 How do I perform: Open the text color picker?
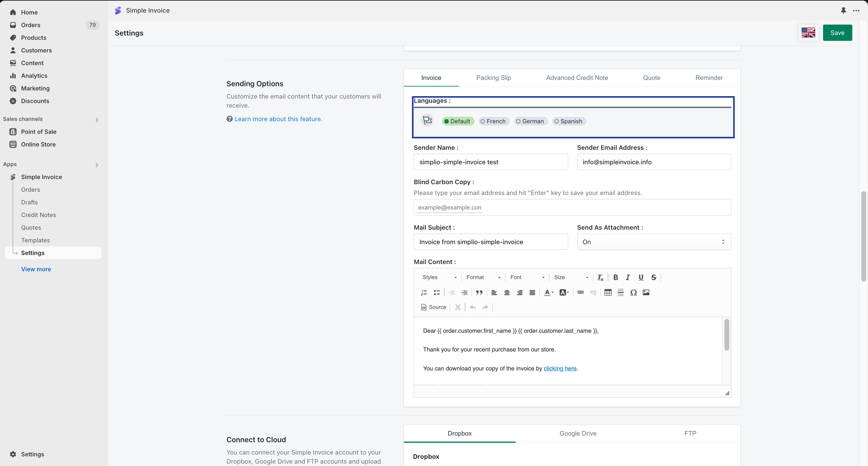point(548,292)
